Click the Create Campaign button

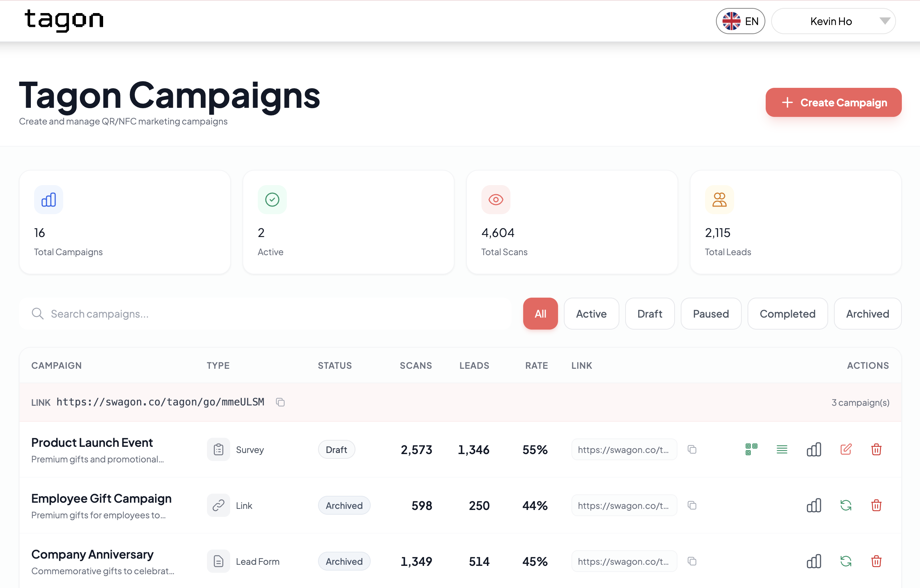pos(833,102)
